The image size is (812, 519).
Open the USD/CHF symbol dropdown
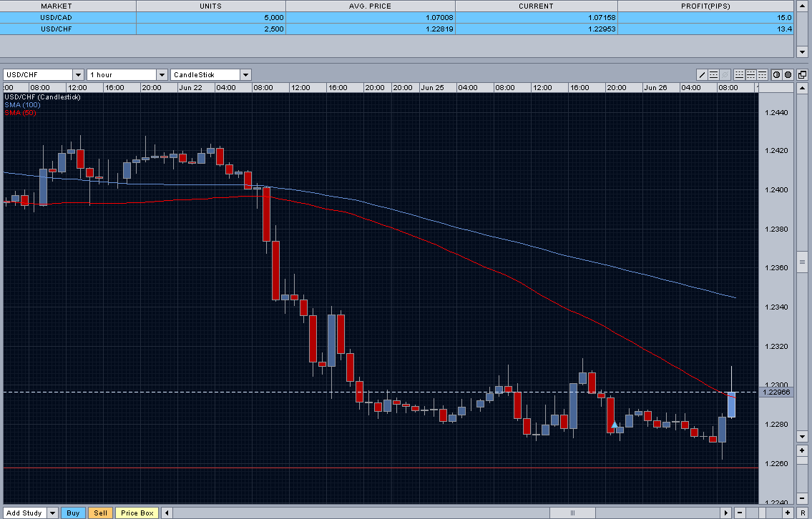point(78,74)
